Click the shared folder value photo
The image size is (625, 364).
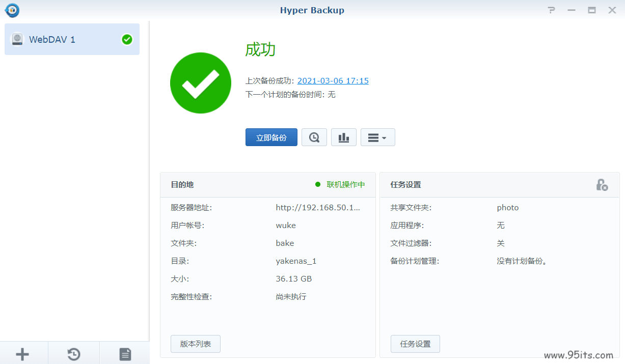point(508,207)
